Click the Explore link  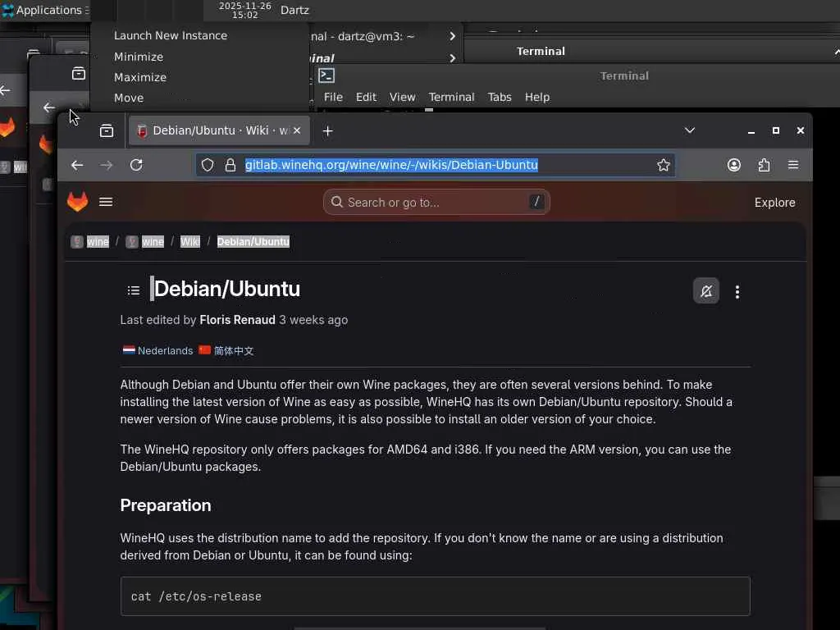[x=774, y=203]
